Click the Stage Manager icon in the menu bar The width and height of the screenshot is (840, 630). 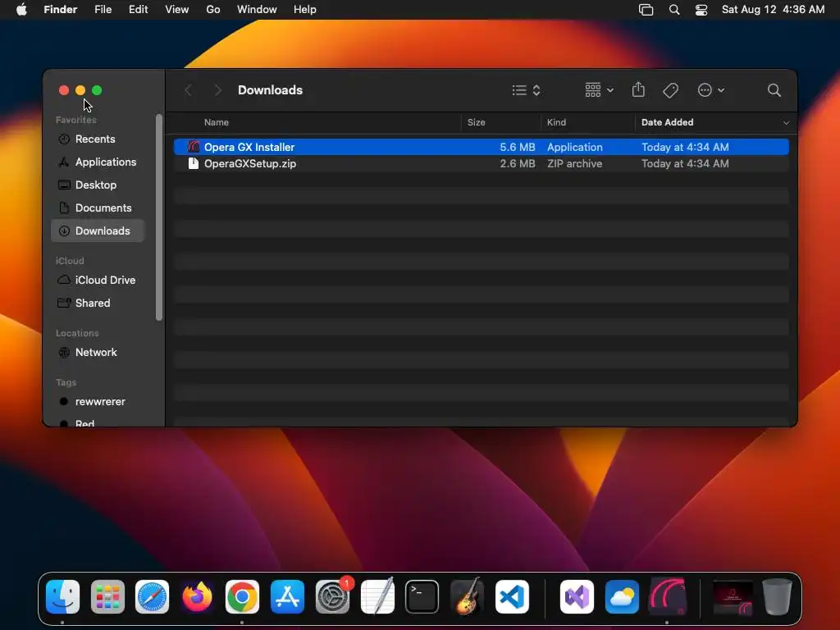click(x=646, y=10)
